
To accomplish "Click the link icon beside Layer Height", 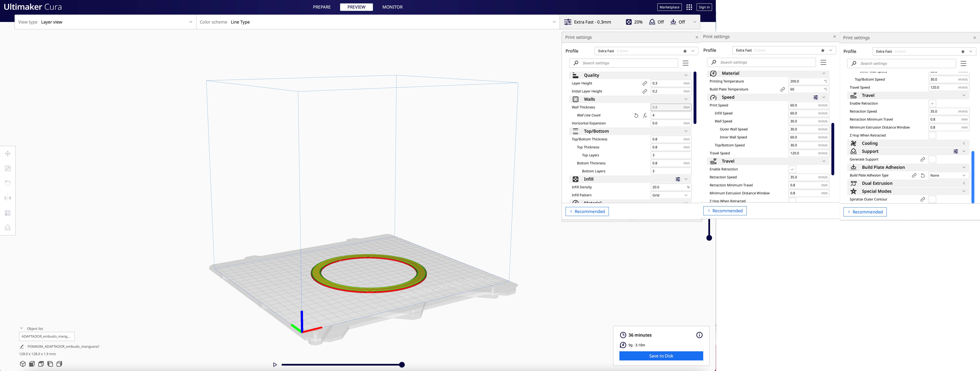I will click(x=644, y=83).
